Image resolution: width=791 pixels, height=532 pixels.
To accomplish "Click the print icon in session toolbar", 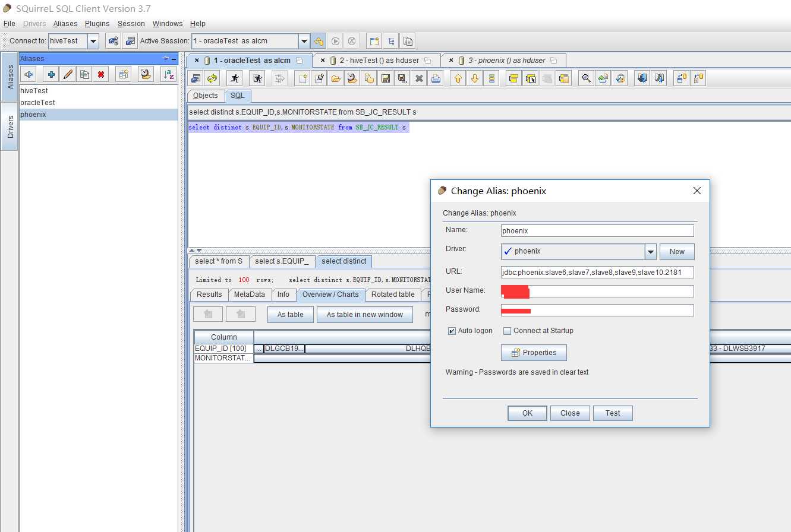I will coord(436,78).
